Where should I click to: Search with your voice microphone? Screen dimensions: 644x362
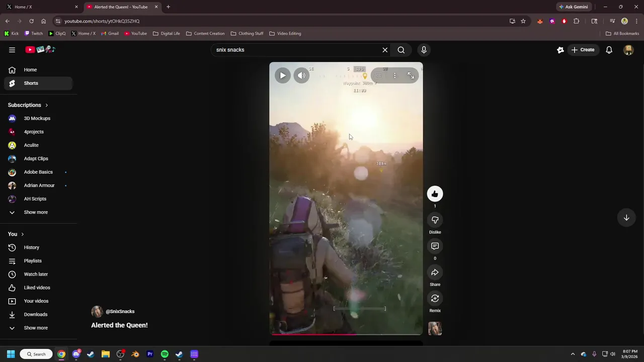click(x=424, y=50)
